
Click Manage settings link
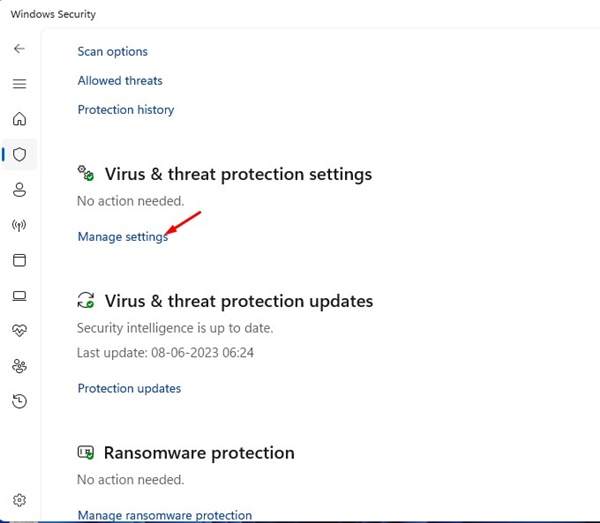(122, 237)
